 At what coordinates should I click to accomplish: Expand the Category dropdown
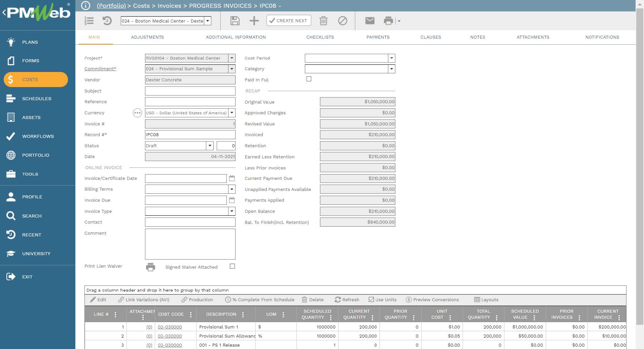point(392,69)
